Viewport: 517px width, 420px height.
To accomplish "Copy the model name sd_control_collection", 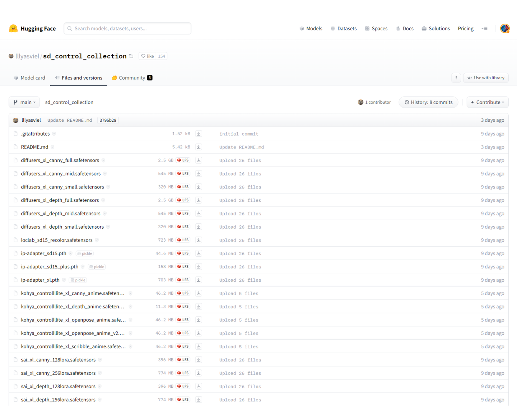I will [131, 56].
